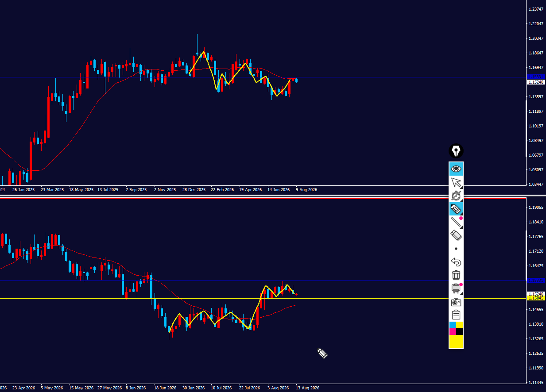The height and width of the screenshot is (392, 546).
Task: Undo the last stroke with the arrow
Action: pos(456,262)
